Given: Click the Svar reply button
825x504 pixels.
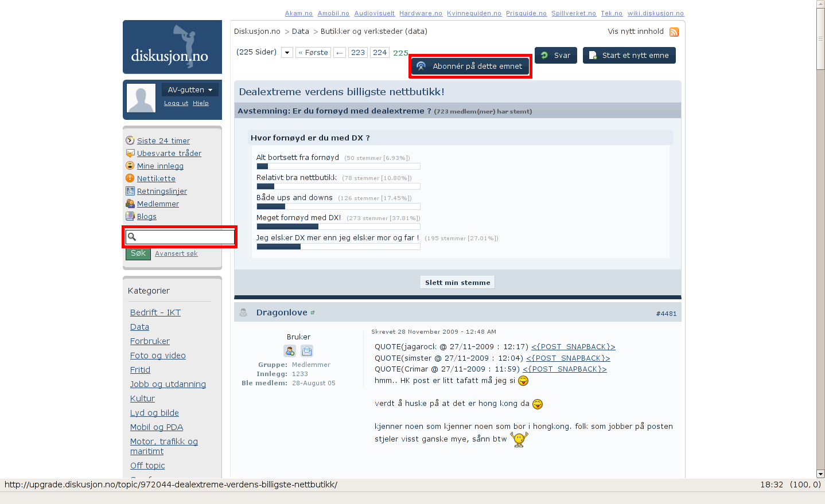Looking at the screenshot, I should pyautogui.click(x=556, y=56).
